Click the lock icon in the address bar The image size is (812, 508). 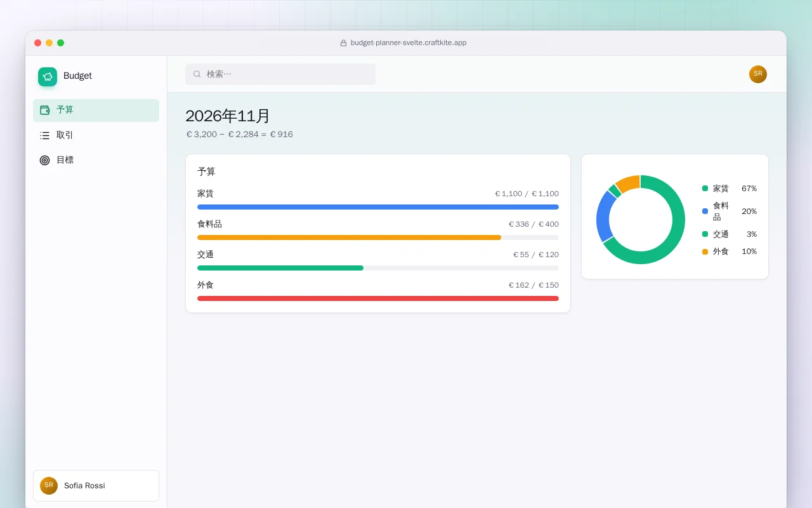(x=343, y=43)
